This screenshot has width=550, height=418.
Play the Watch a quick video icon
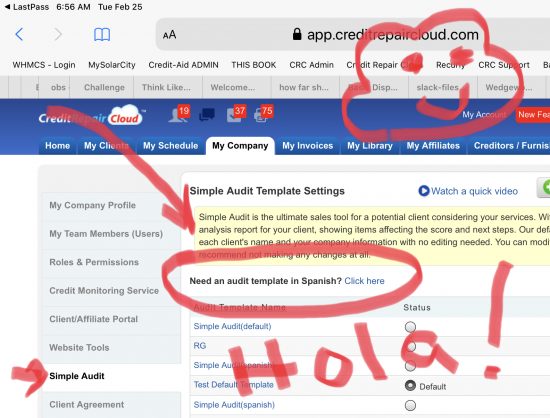tap(424, 191)
